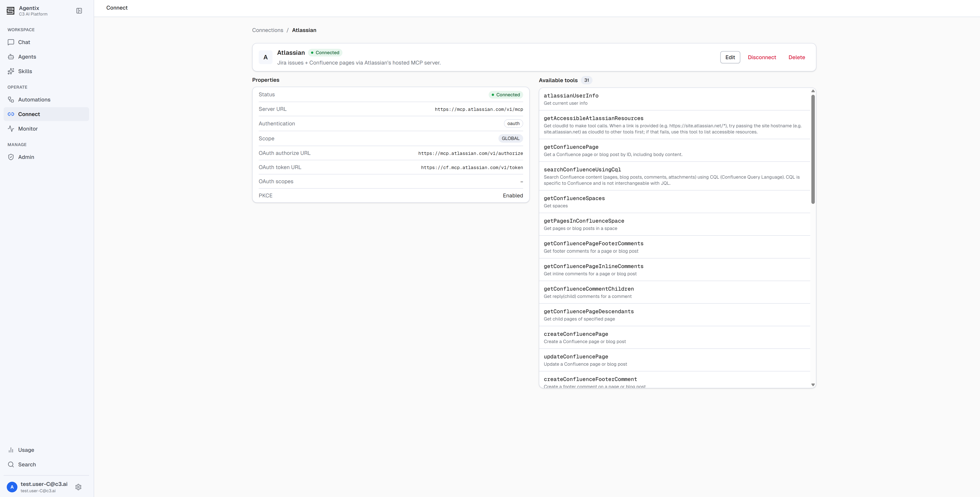Select the getAccessibleAtlassianResources tool
This screenshot has width=980, height=497.
click(675, 125)
